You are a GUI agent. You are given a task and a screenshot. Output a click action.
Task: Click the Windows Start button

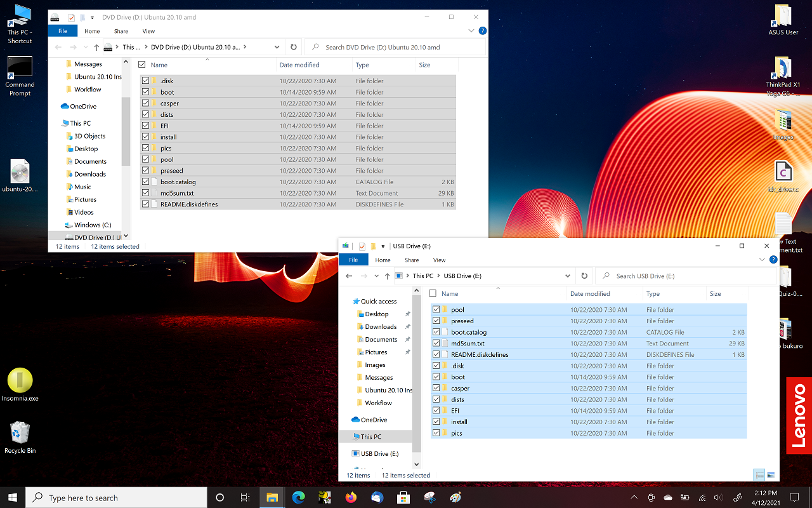pyautogui.click(x=13, y=498)
